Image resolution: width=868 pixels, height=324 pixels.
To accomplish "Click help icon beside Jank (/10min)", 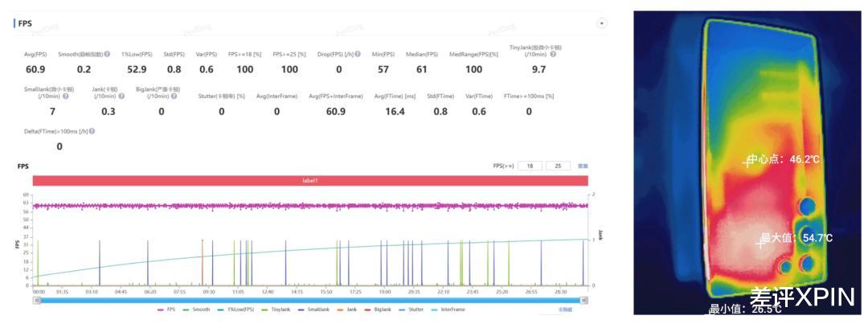I will pos(121,96).
